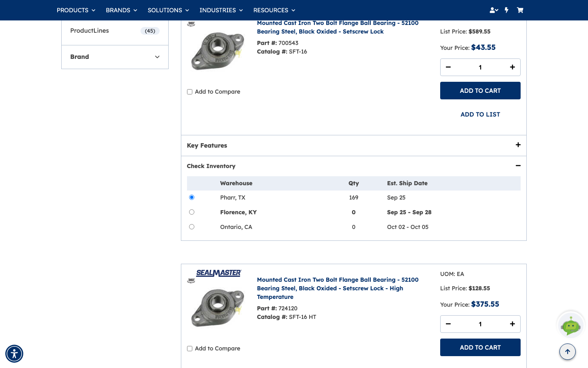Collapse the Check Inventory section

click(354, 166)
